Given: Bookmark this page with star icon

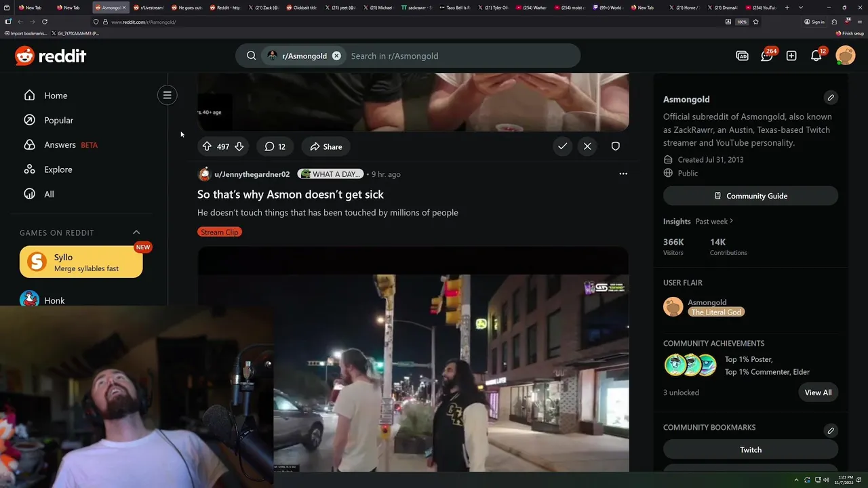Looking at the screenshot, I should [x=755, y=22].
